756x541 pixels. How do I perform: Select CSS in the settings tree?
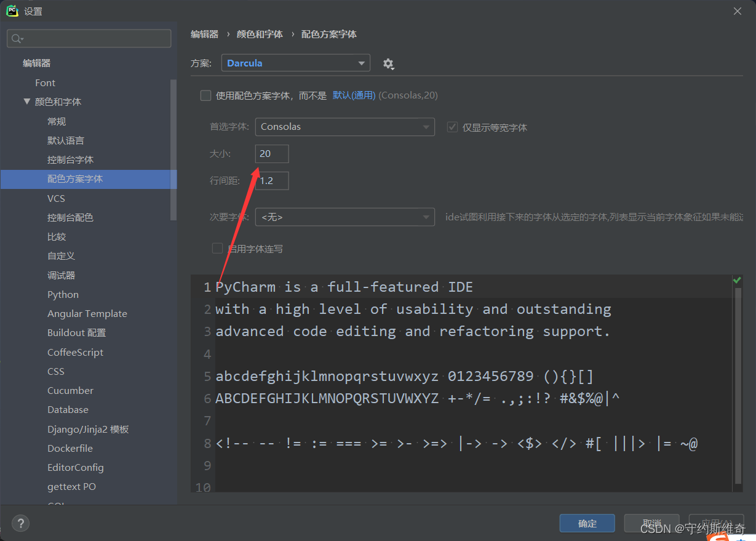point(56,371)
